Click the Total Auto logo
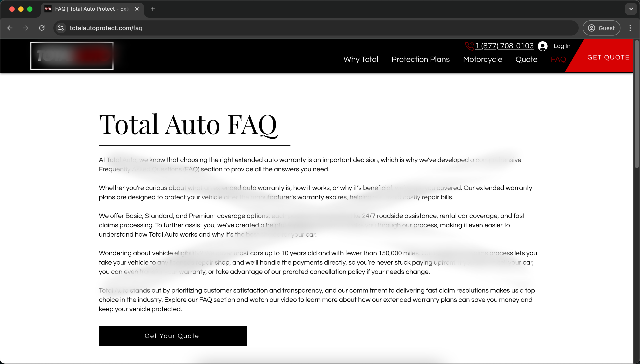 [x=72, y=56]
